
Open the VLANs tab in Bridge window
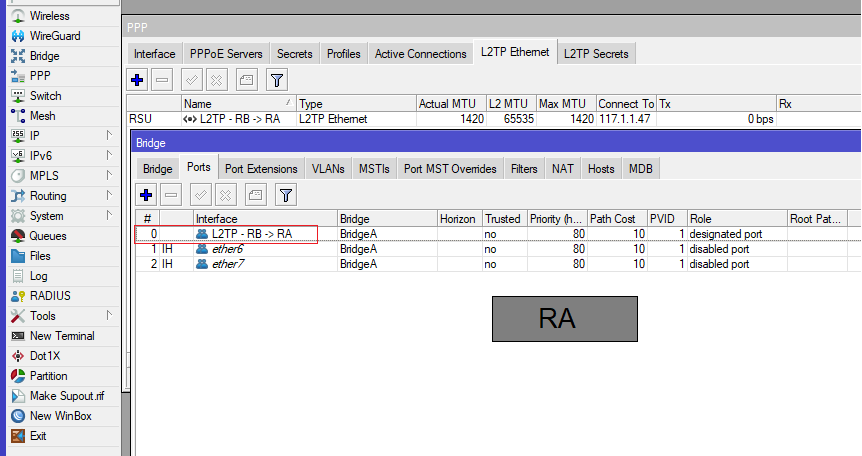[x=329, y=169]
